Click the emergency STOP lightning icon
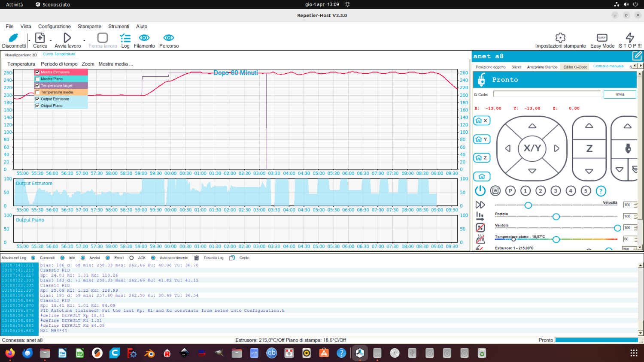 click(630, 38)
